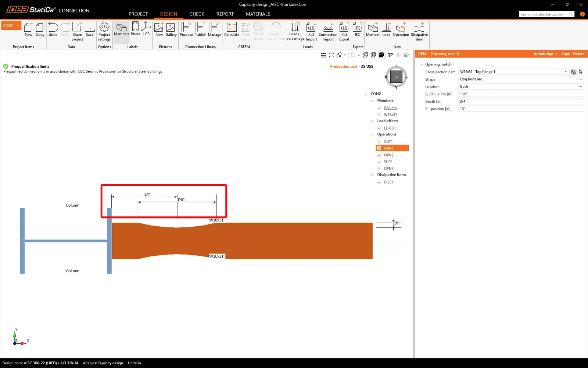Image resolution: width=588 pixels, height=368 pixels.
Task: Collapse the Operations tree group
Action: coord(372,134)
